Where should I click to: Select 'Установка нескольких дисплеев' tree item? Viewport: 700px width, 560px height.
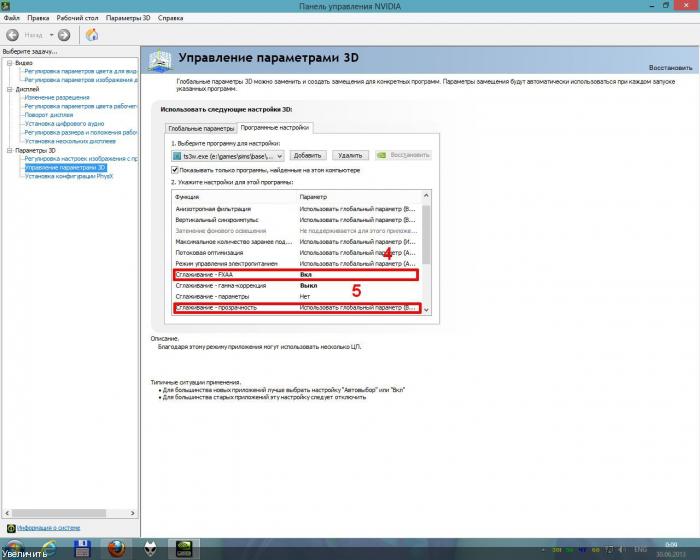(x=70, y=141)
